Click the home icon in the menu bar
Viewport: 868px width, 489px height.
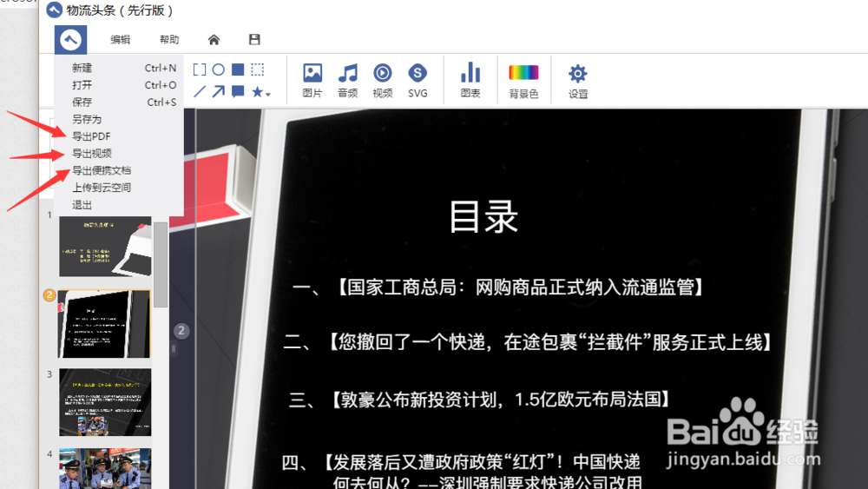click(x=214, y=39)
